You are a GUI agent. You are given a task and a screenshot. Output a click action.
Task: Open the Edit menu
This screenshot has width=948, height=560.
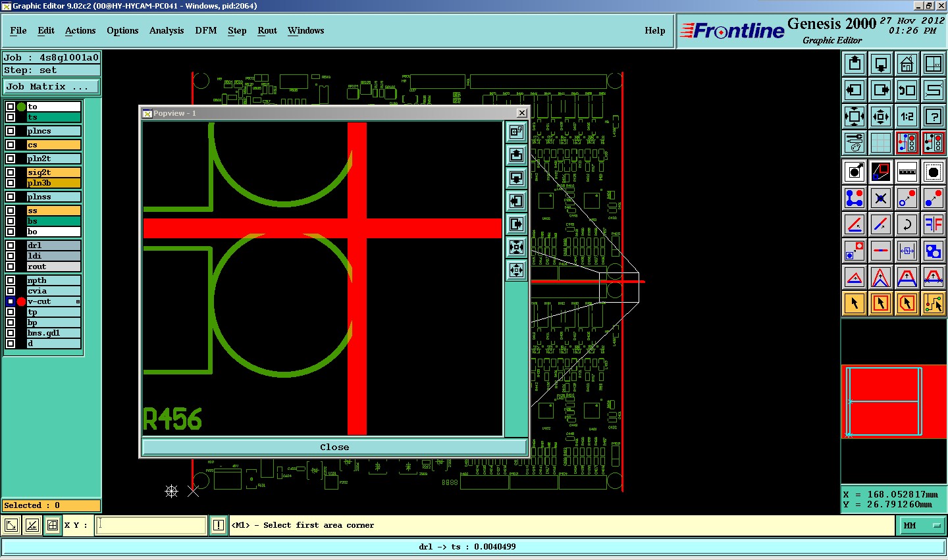46,30
